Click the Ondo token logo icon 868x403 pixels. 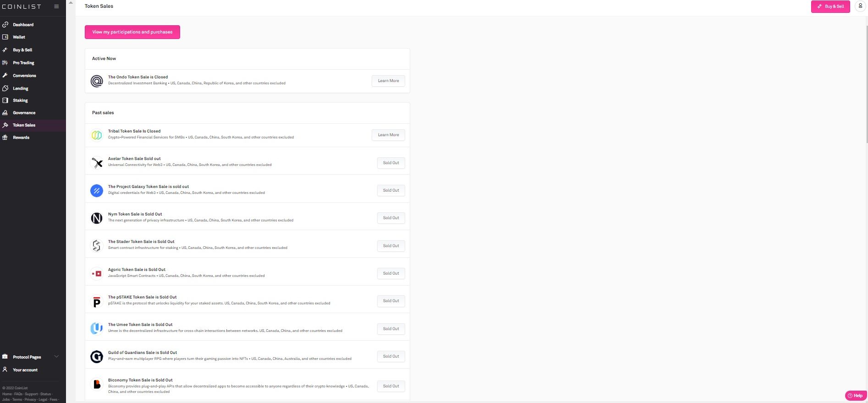click(97, 81)
